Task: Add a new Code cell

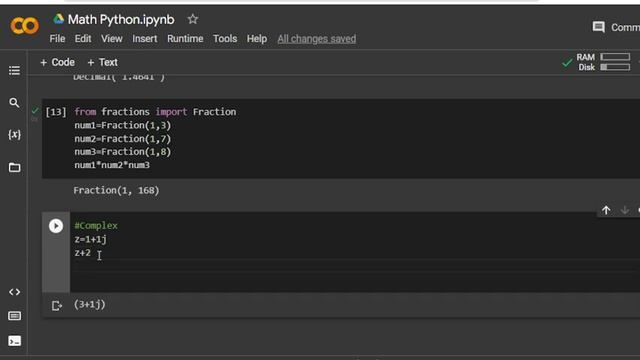Action: [57, 62]
